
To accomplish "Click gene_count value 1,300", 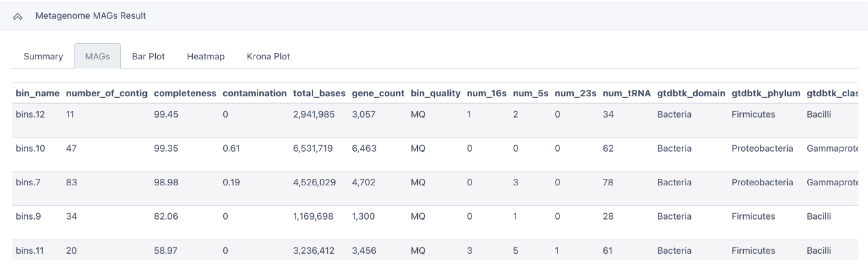I will click(363, 217).
